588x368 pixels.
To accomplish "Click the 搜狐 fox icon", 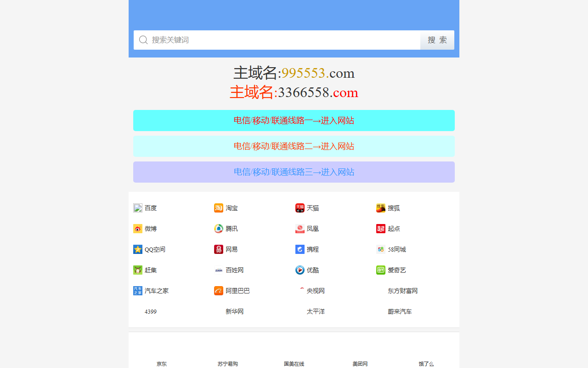I will [x=381, y=208].
